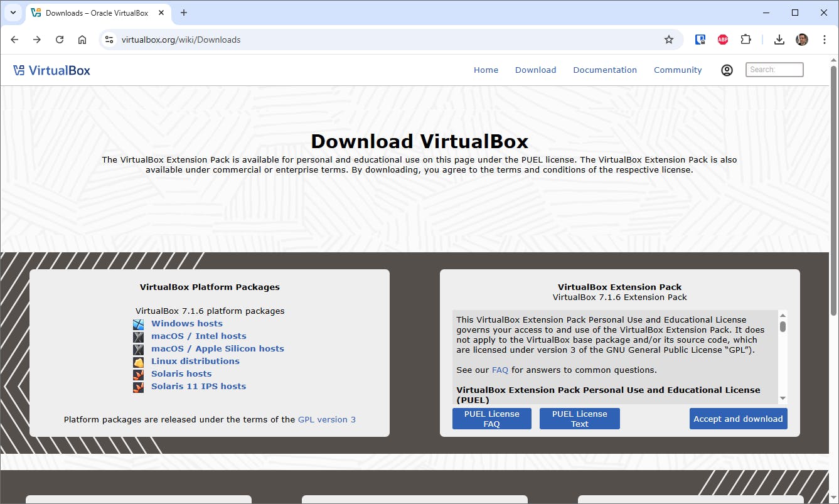Screen dimensions: 839x504
Task: Open the Home menu item
Action: pos(486,70)
